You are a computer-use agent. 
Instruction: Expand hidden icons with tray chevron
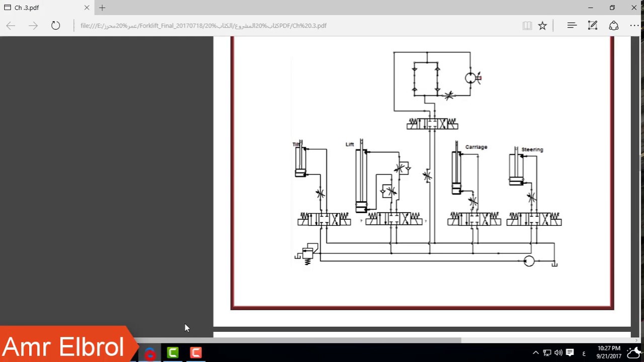(x=536, y=352)
